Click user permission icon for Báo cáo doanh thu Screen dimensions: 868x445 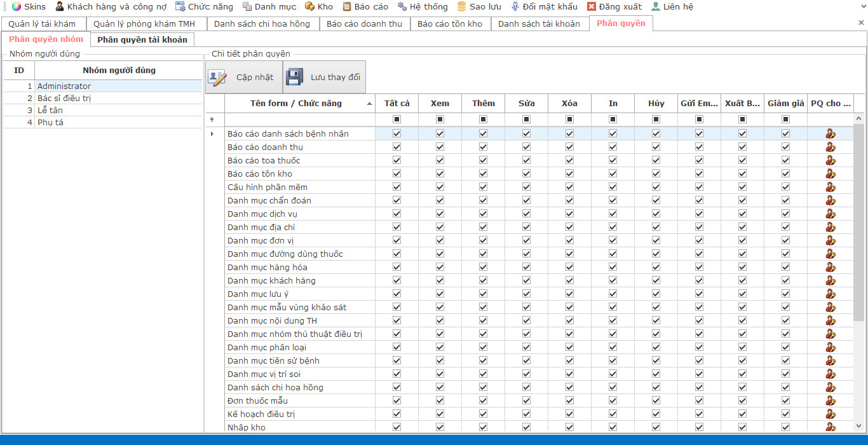pos(830,147)
